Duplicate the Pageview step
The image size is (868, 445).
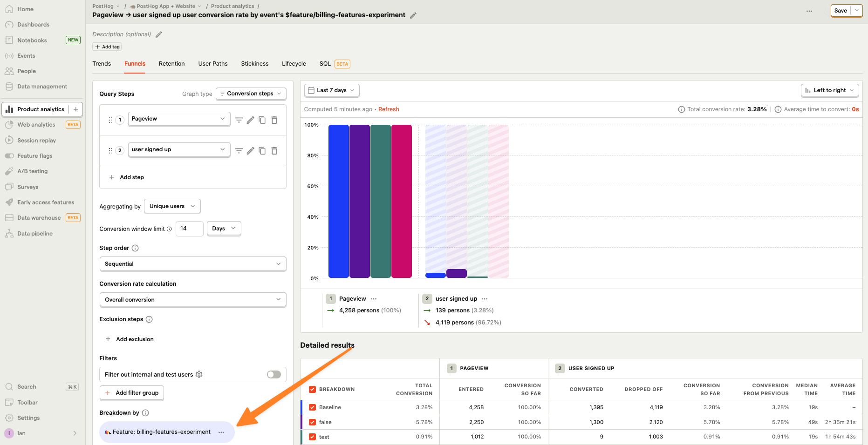coord(262,120)
